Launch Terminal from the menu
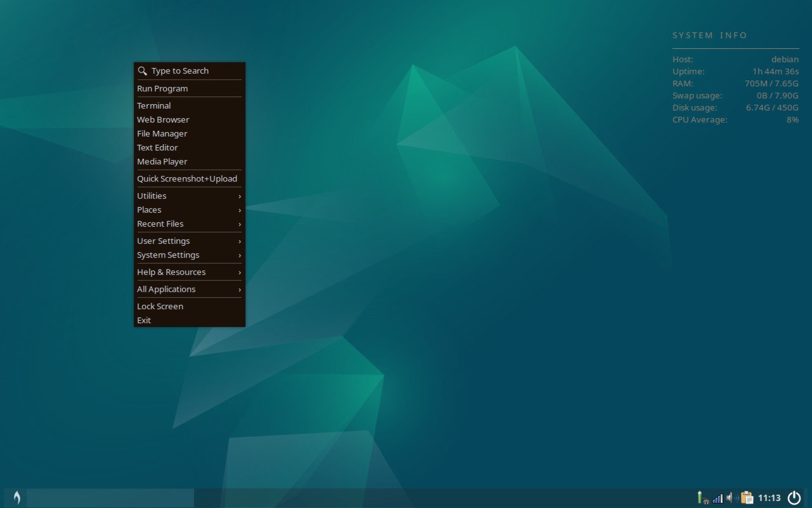 190,105
